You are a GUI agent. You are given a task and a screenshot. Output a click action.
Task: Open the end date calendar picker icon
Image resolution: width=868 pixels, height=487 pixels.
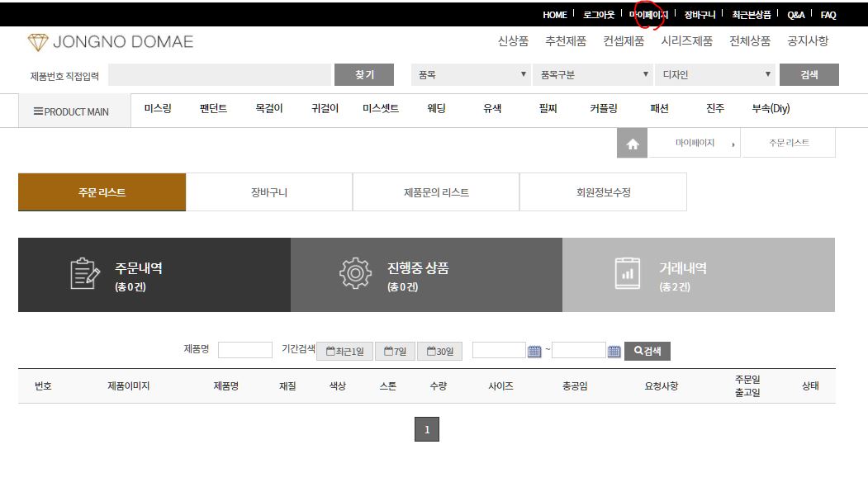614,351
